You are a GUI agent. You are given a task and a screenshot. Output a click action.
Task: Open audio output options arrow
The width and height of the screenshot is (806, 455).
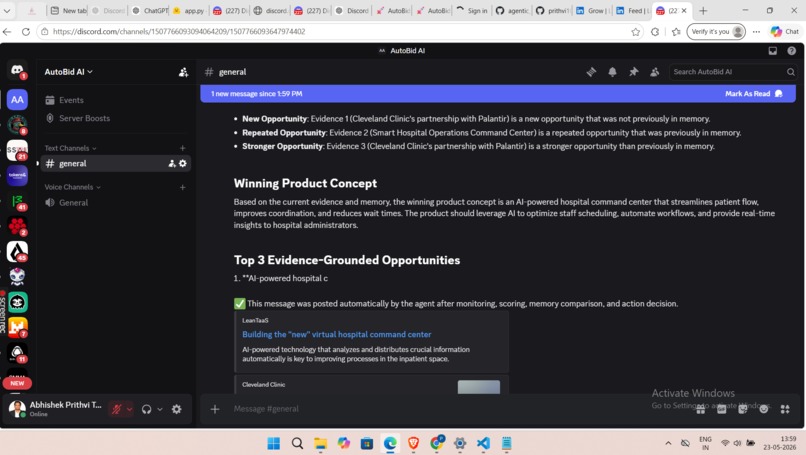click(x=160, y=409)
